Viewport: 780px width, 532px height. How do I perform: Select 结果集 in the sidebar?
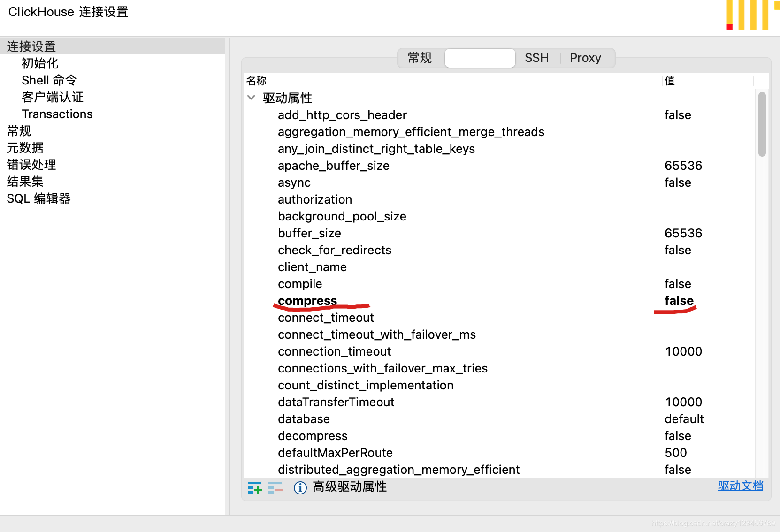(x=25, y=182)
